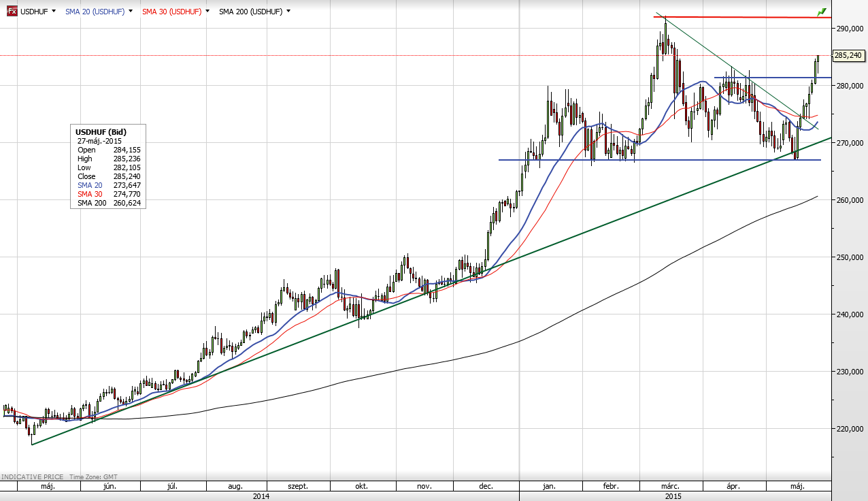Click the 27-máj.-2015 date in the info box
Image resolution: width=868 pixels, height=501 pixels.
[99, 141]
